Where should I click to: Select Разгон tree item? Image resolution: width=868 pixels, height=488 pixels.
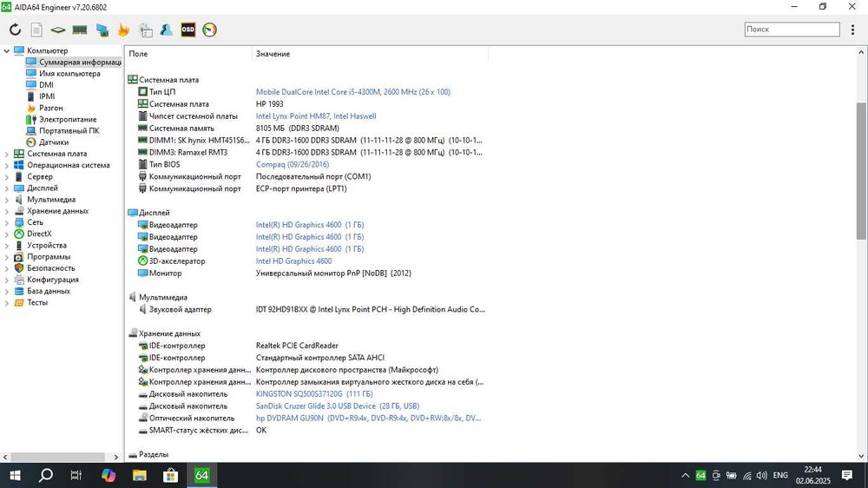(x=50, y=108)
